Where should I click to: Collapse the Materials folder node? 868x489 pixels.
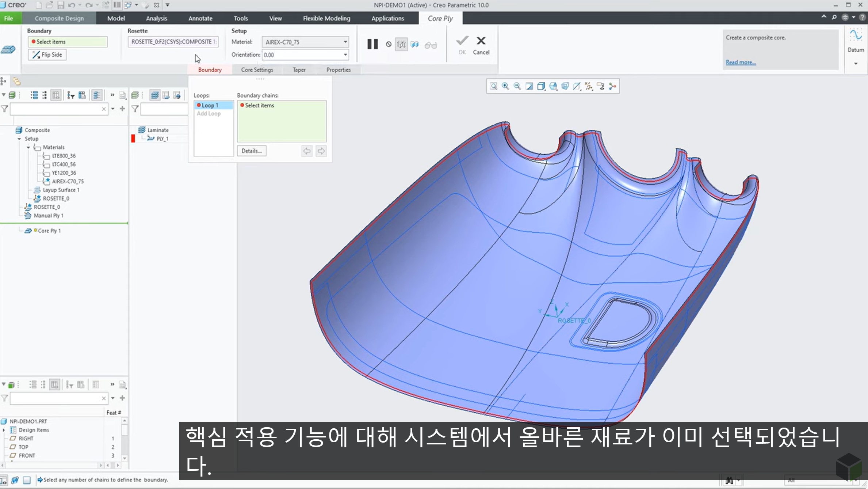[x=28, y=147]
